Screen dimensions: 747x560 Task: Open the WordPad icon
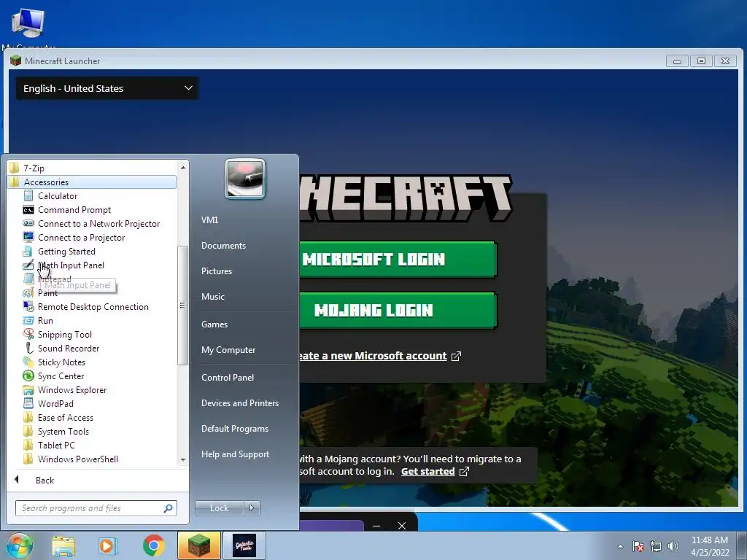pyautogui.click(x=28, y=403)
